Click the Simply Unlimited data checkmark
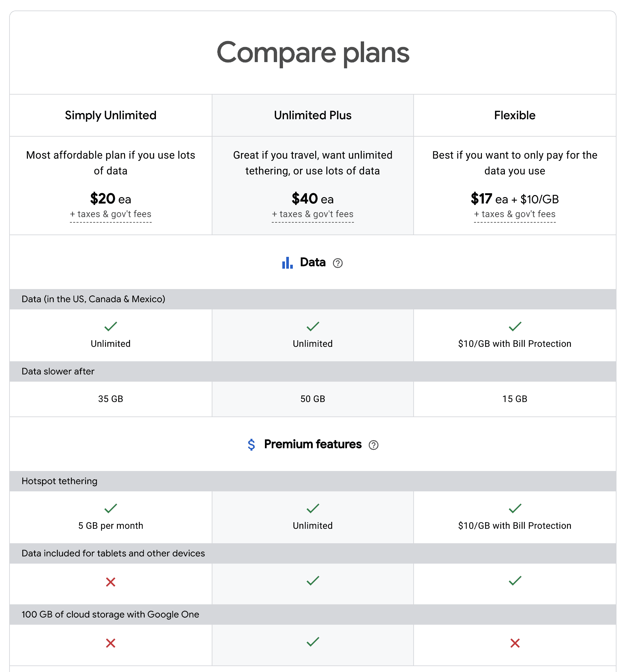 (x=111, y=326)
